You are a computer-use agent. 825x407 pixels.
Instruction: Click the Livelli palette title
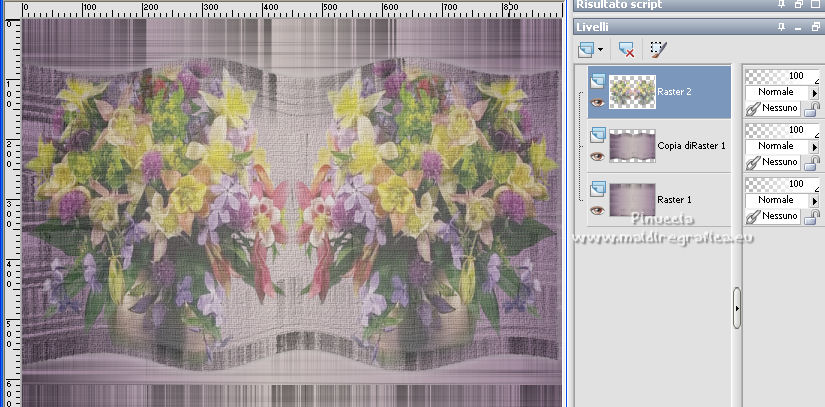[x=592, y=27]
